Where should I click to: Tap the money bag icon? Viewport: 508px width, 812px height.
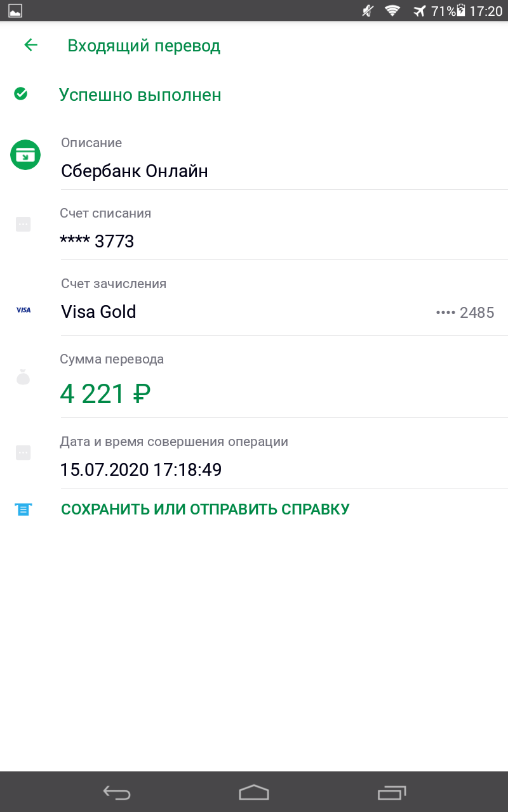23,377
